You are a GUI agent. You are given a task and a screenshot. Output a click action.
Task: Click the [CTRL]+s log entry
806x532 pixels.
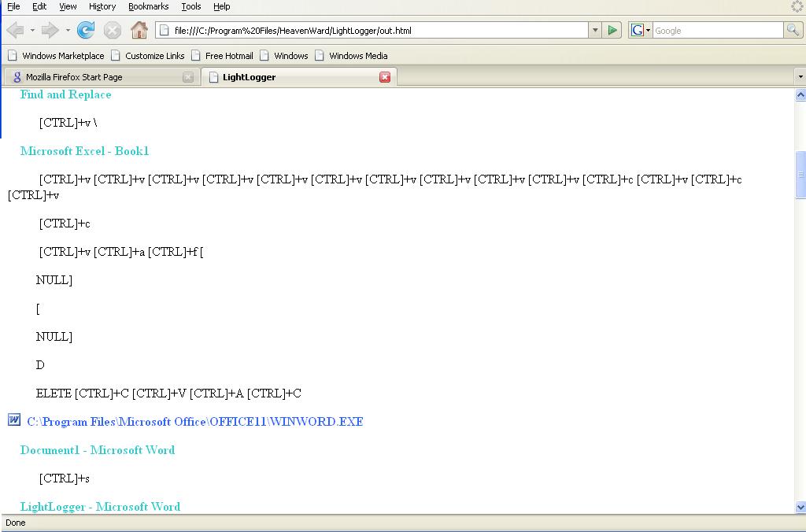65,478
